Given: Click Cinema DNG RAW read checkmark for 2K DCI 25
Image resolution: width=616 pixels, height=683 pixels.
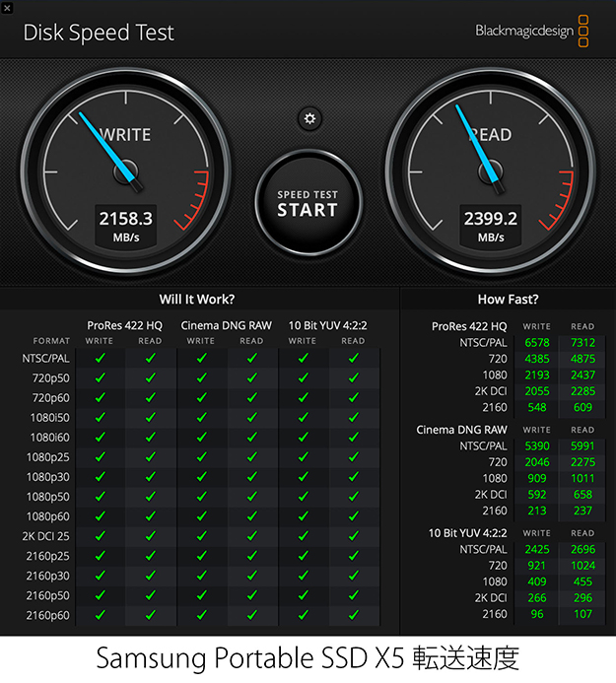Looking at the screenshot, I should pos(251,536).
